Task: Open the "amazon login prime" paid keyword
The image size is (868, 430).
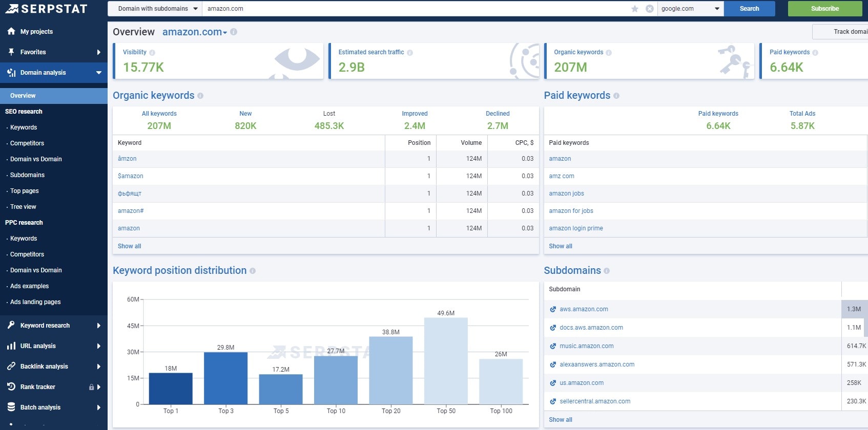Action: tap(576, 228)
